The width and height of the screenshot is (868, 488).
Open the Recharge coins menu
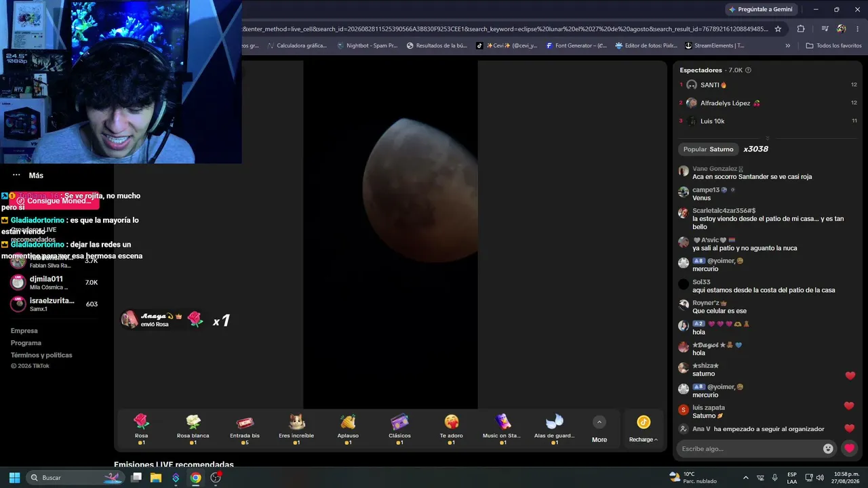pos(644,430)
